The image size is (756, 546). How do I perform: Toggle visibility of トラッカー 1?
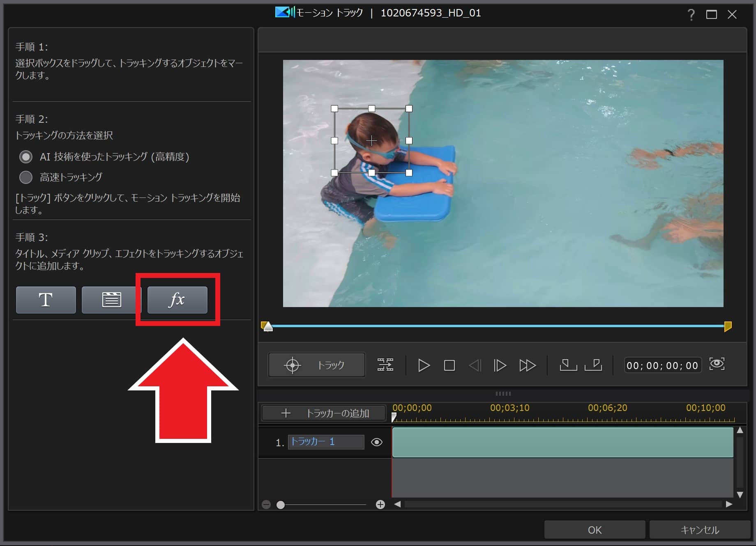click(x=377, y=442)
